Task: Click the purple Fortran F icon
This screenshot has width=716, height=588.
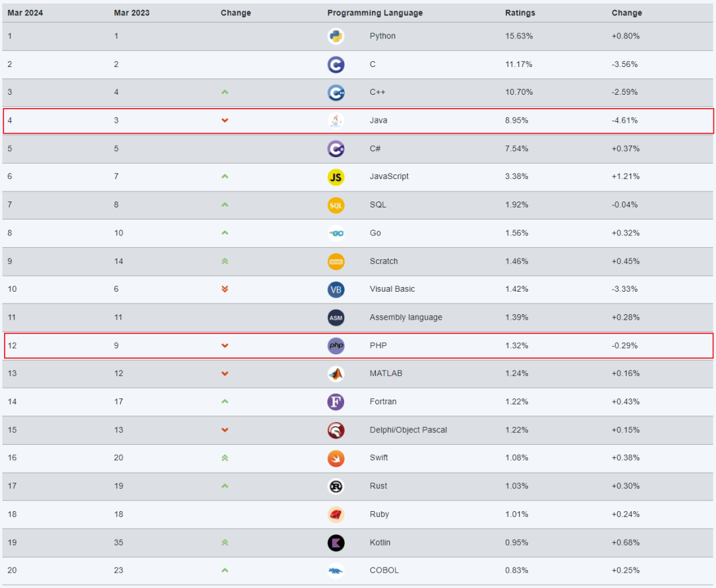Action: point(336,402)
